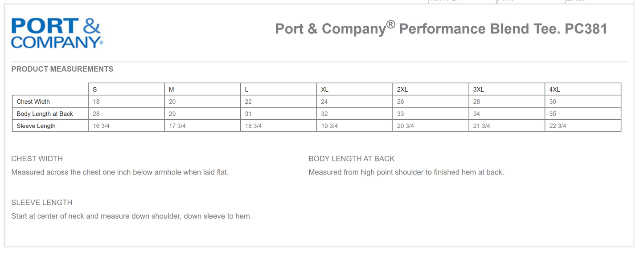Viewport: 644px width, 256px height.
Task: Select the Body Length at Back row label
Action: coord(45,114)
